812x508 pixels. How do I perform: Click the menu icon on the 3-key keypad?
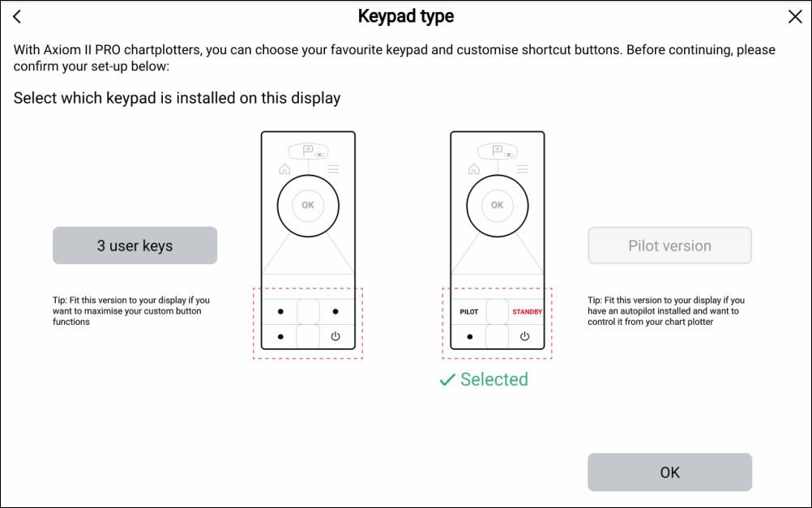pyautogui.click(x=333, y=169)
